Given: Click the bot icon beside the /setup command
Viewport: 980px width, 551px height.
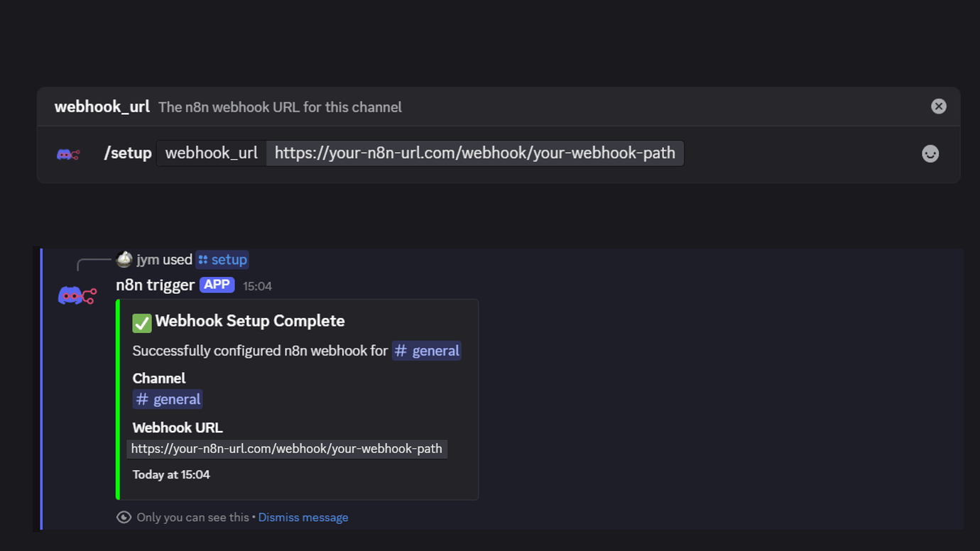Looking at the screenshot, I should coord(67,153).
